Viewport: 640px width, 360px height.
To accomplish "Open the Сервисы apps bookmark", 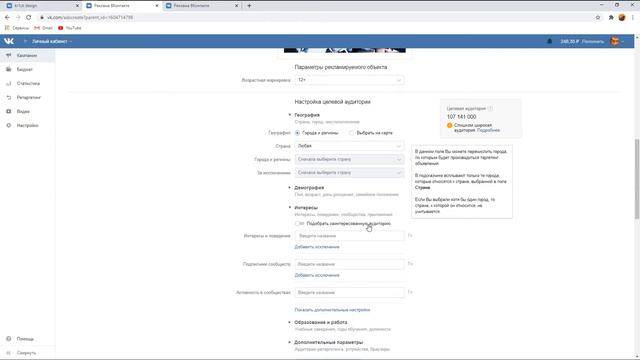I will tap(17, 28).
